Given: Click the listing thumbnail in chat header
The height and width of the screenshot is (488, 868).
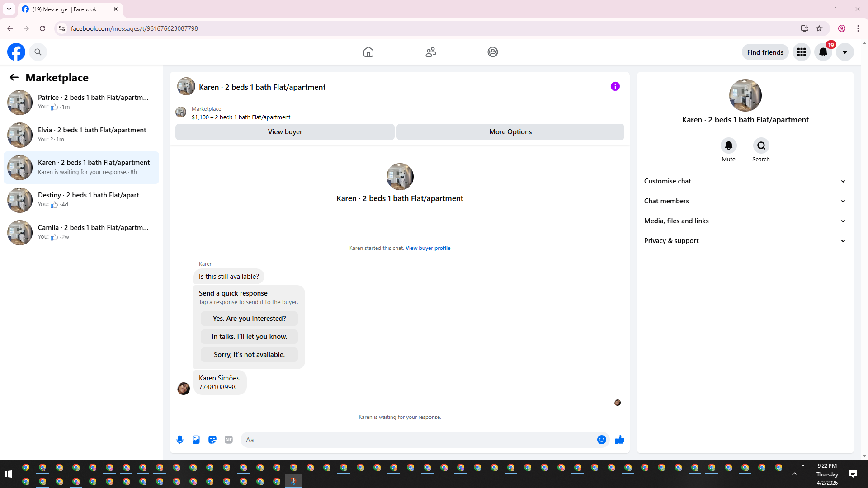Looking at the screenshot, I should pyautogui.click(x=186, y=86).
